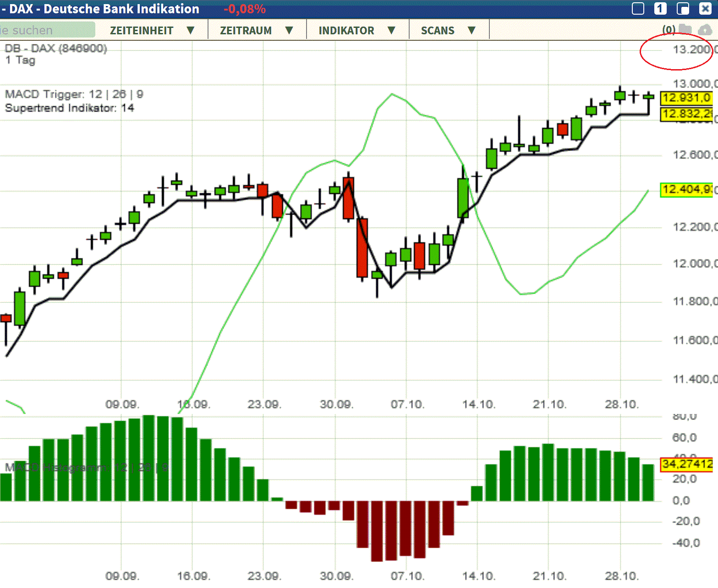This screenshot has height=588, width=718.
Task: Open the ZEITEINHEIT dropdown
Action: pyautogui.click(x=151, y=30)
